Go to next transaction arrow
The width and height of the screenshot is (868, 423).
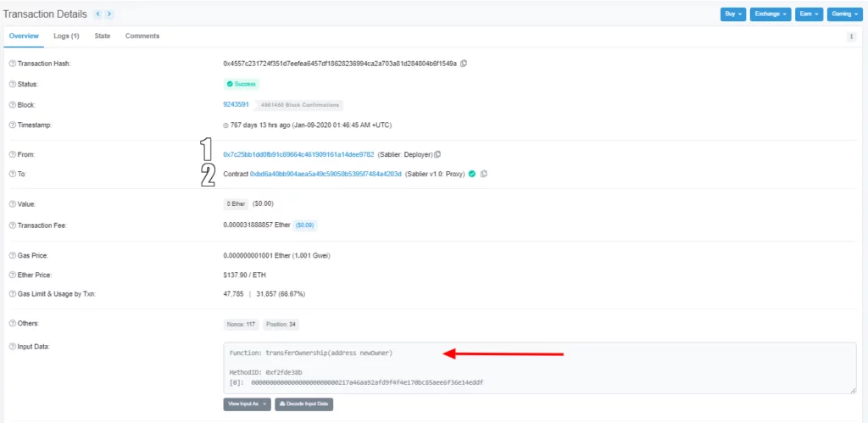point(109,14)
